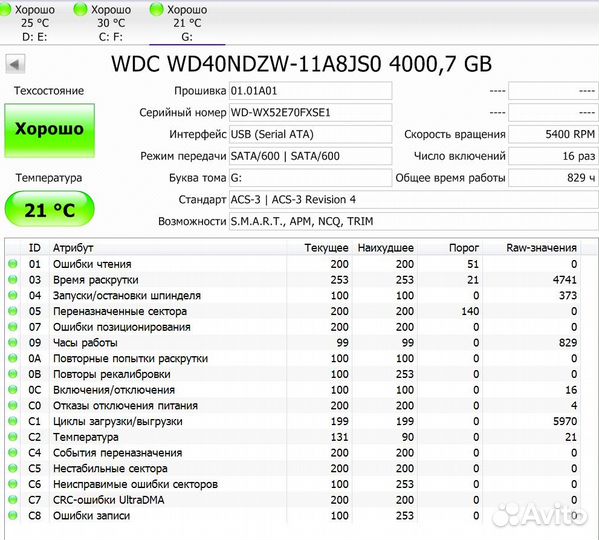
Task: Click status dot of Отказы отключения питания row
Action: [x=13, y=405]
